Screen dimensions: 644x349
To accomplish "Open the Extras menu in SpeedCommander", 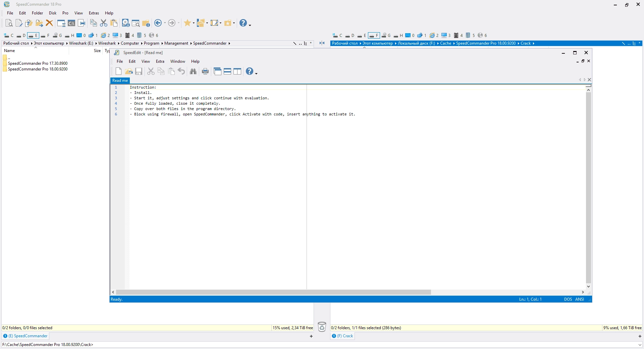I will tap(94, 13).
